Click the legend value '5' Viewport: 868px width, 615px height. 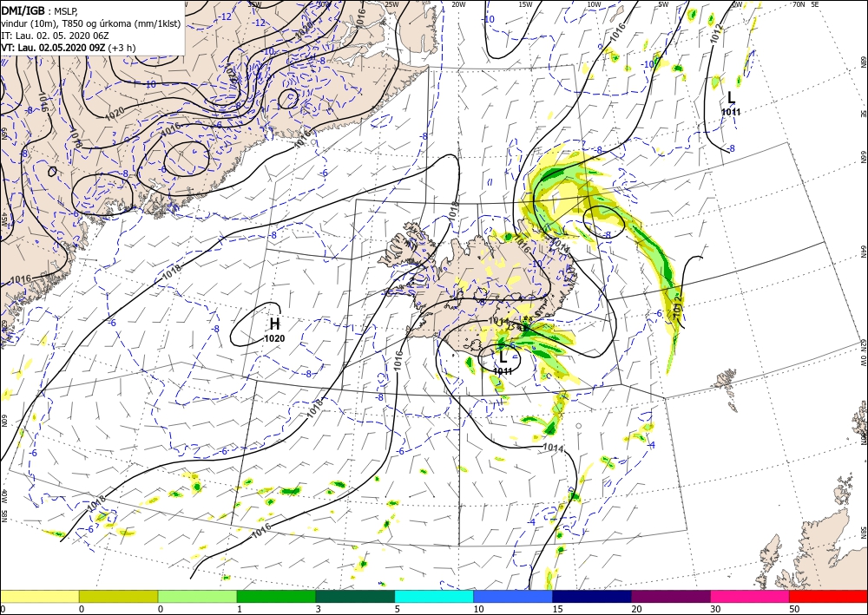(x=398, y=609)
